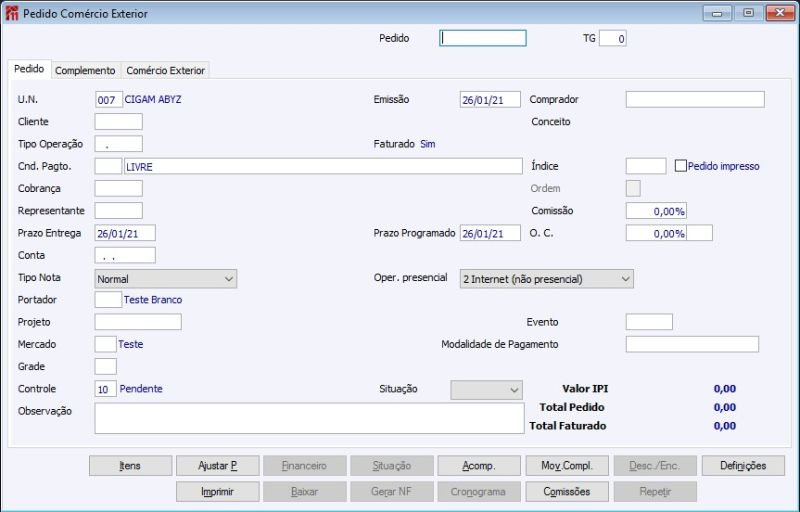Click the Itens button
This screenshot has width=800, height=512.
pyautogui.click(x=131, y=466)
